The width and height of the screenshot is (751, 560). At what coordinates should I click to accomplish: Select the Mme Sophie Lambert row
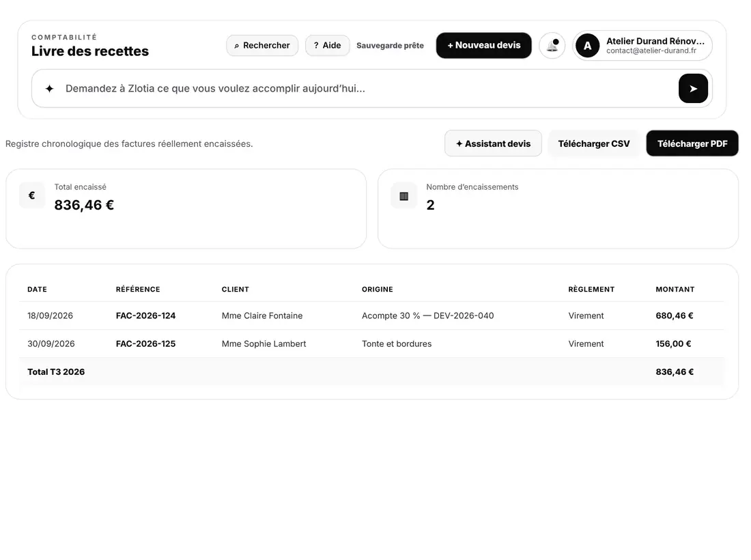[x=371, y=344]
